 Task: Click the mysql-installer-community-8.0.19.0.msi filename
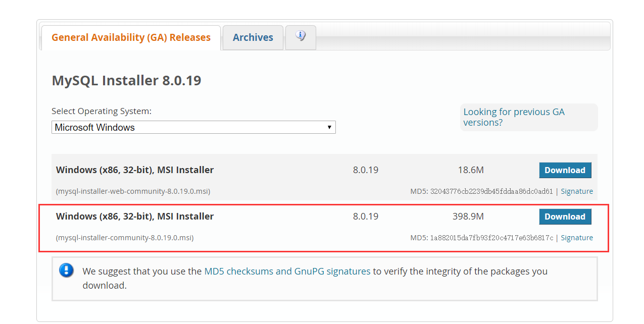coord(125,238)
